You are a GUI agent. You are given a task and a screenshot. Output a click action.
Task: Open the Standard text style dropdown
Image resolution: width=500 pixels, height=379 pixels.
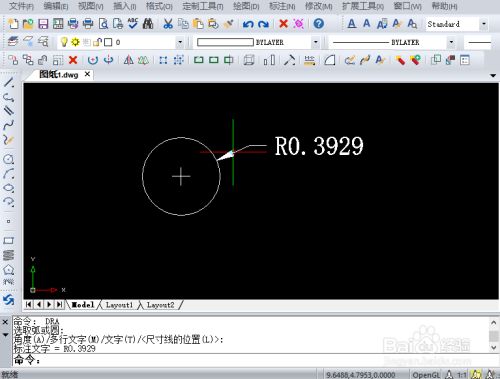[x=484, y=24]
